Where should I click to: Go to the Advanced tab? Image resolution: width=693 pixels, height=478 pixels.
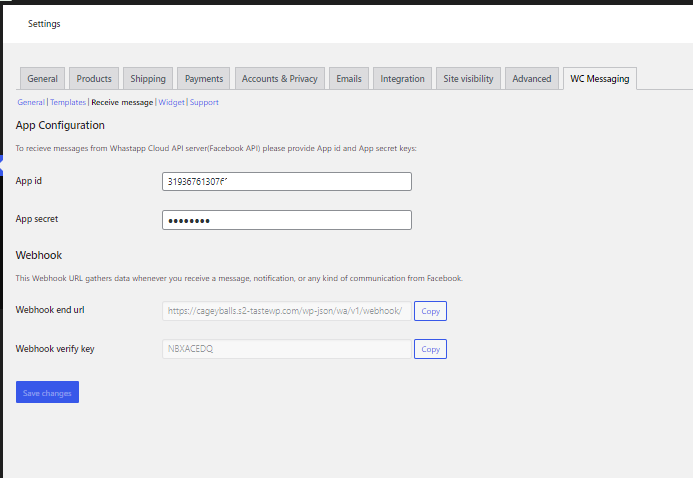pos(532,79)
